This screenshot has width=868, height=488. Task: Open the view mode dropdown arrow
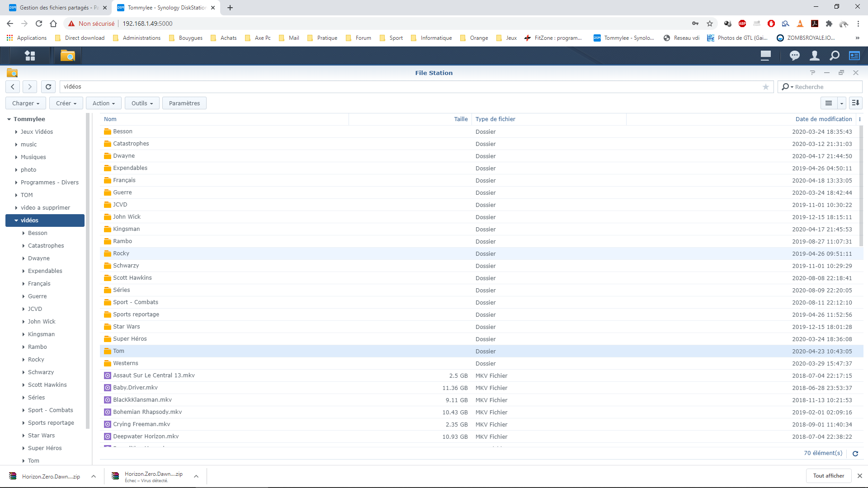click(x=841, y=103)
